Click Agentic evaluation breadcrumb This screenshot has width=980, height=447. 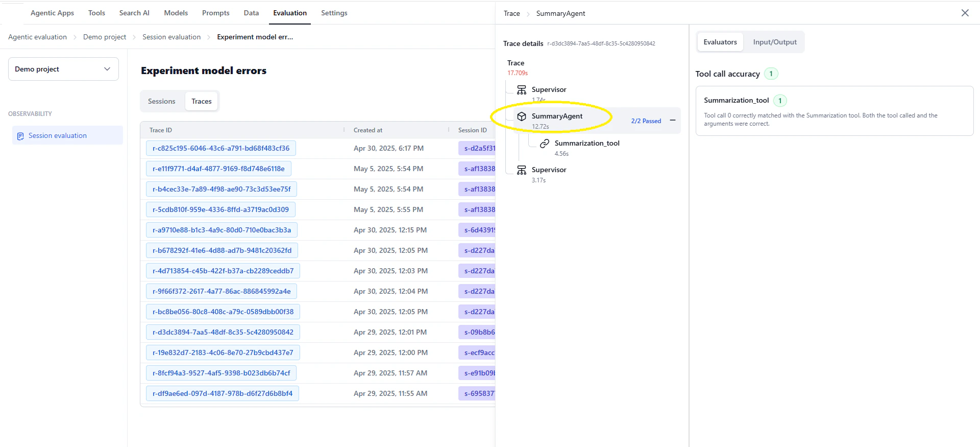(37, 37)
